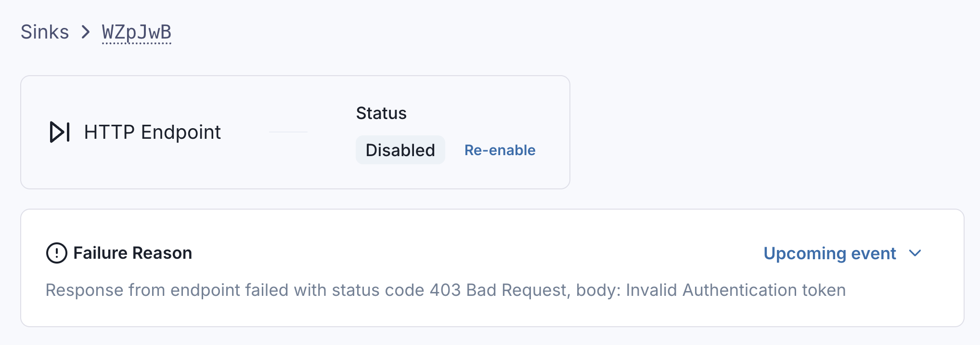Click the "403 Bad Request" status code text
The image size is (980, 345).
498,290
